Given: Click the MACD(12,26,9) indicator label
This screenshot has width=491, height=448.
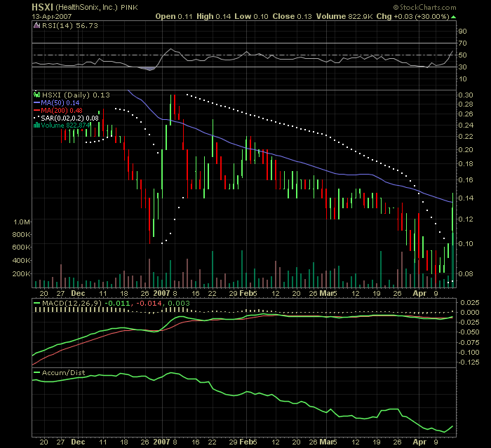Looking at the screenshot, I should 72,303.
